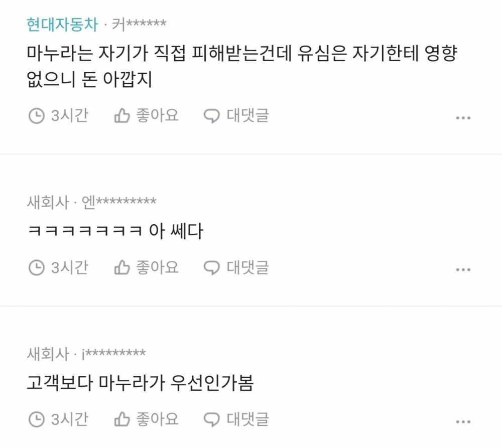Tap clock icon on '아 쎄다' comment
Screen dimensions: 502x448
[x=37, y=268]
